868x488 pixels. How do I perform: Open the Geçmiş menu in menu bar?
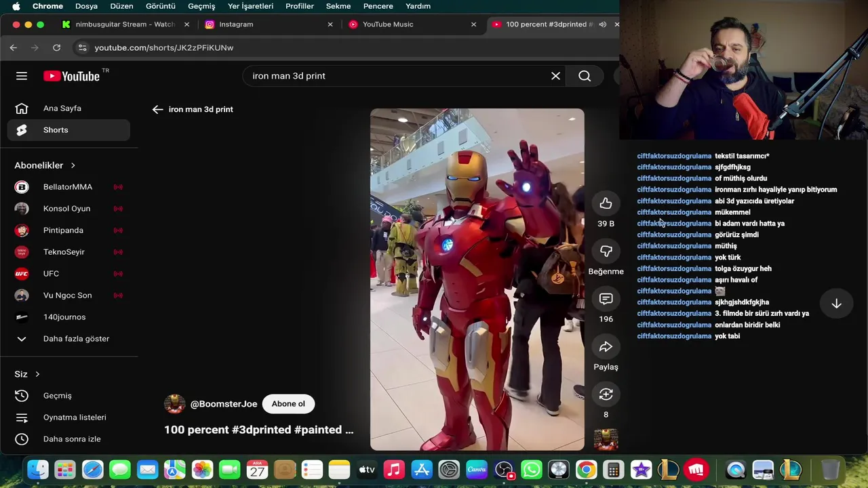[x=201, y=6]
